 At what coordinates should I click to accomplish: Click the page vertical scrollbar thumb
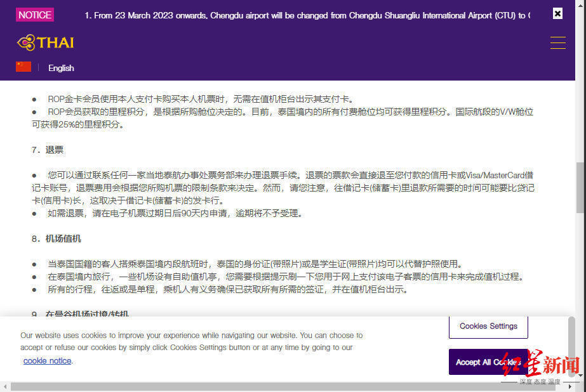pos(580,187)
